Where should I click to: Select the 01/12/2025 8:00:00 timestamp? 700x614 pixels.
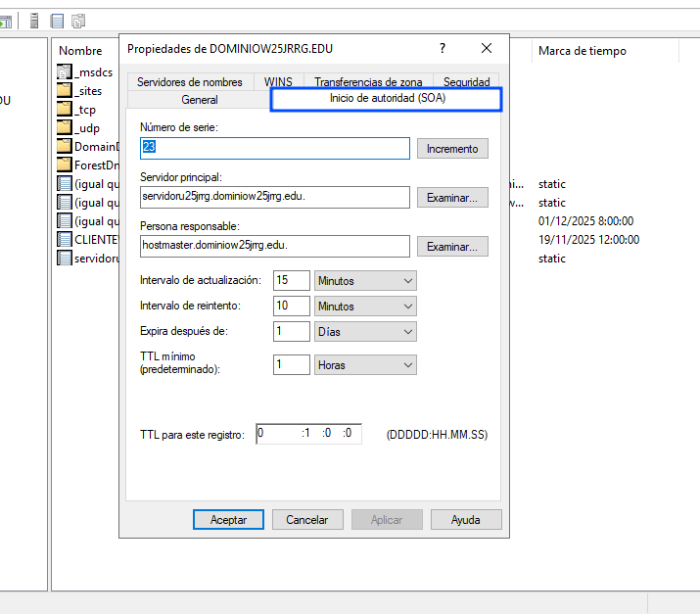click(x=585, y=221)
